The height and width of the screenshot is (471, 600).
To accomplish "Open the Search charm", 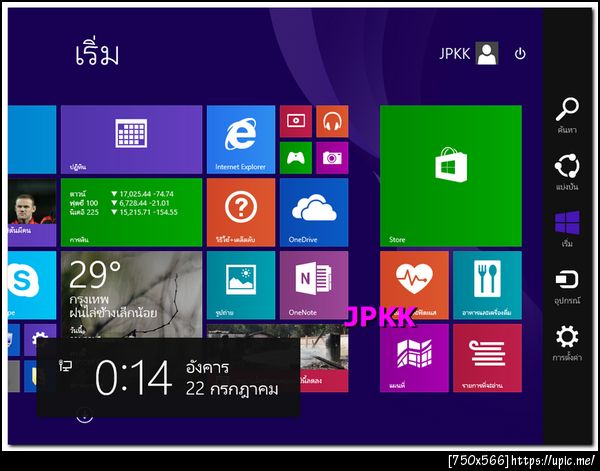I will (567, 115).
